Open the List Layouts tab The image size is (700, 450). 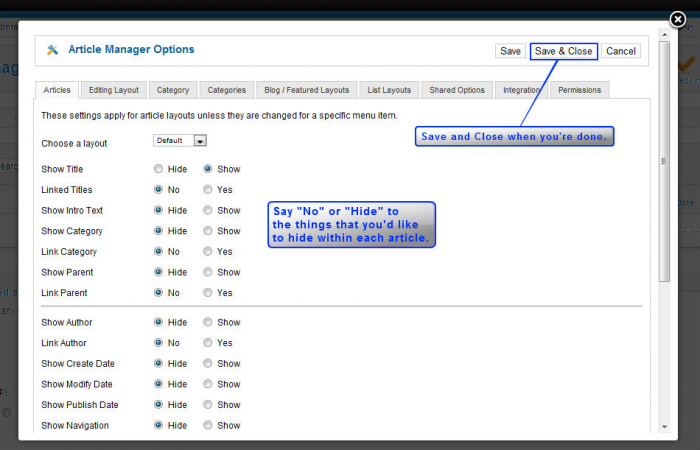(389, 90)
